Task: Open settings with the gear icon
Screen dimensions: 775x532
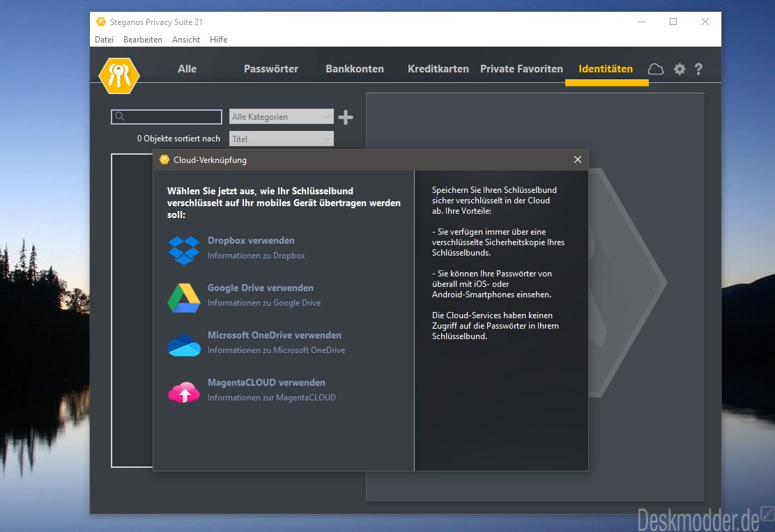Action: point(680,69)
